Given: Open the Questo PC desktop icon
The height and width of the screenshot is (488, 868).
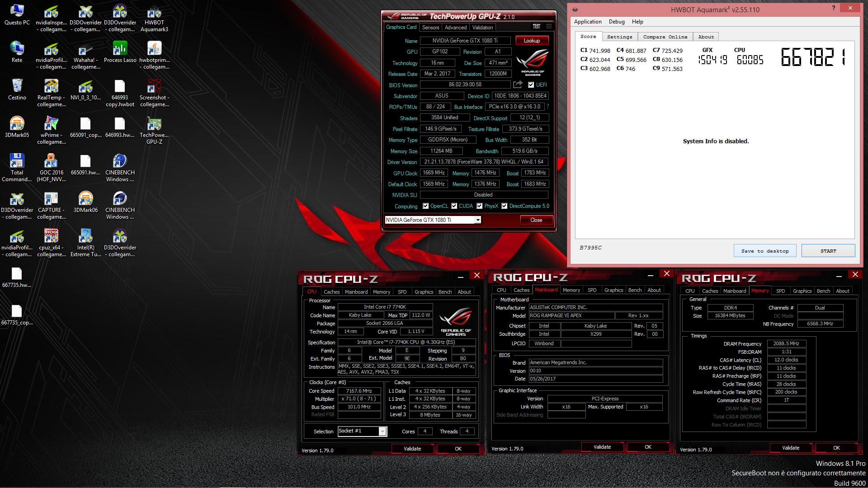Looking at the screenshot, I should click(17, 14).
